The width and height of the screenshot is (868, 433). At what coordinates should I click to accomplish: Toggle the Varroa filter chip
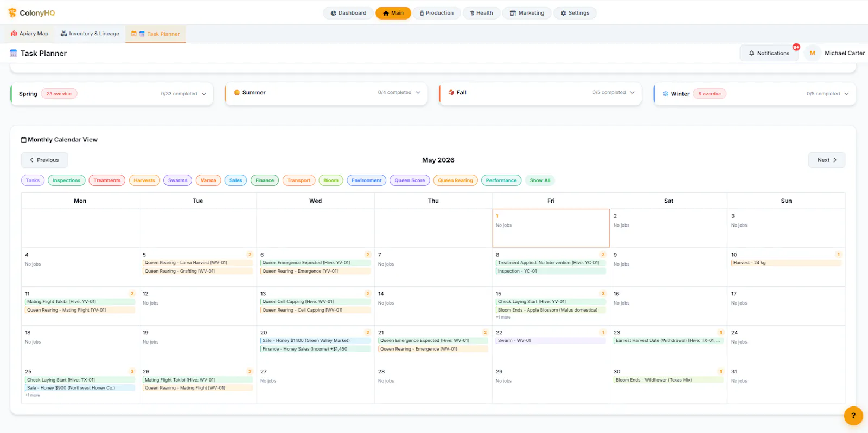click(208, 180)
